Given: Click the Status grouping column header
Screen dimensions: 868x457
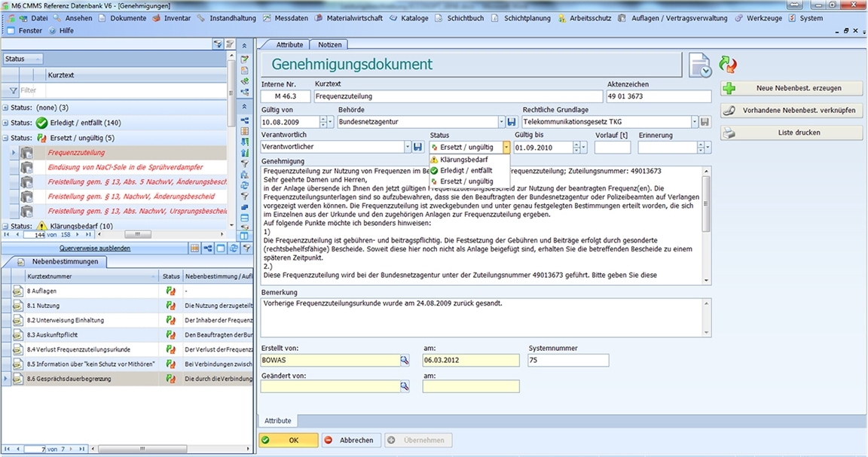Looking at the screenshot, I should [22, 59].
